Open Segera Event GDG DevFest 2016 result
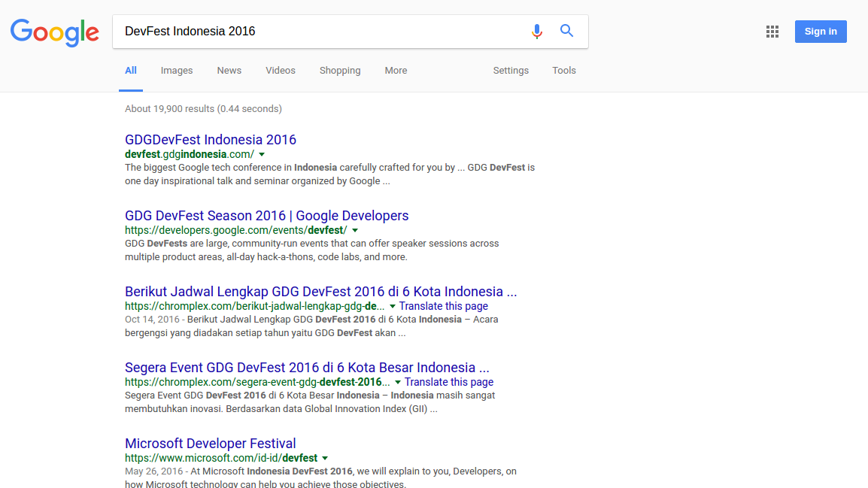This screenshot has height=488, width=868. pyautogui.click(x=307, y=368)
